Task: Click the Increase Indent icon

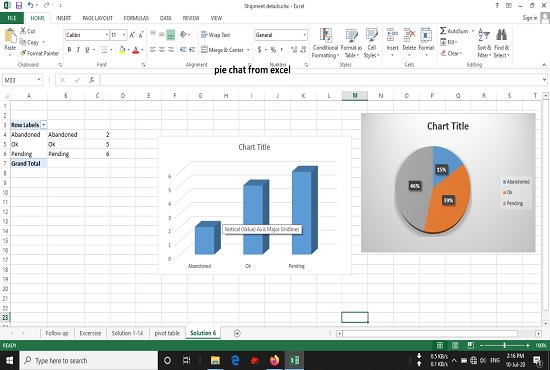Action: [x=192, y=50]
